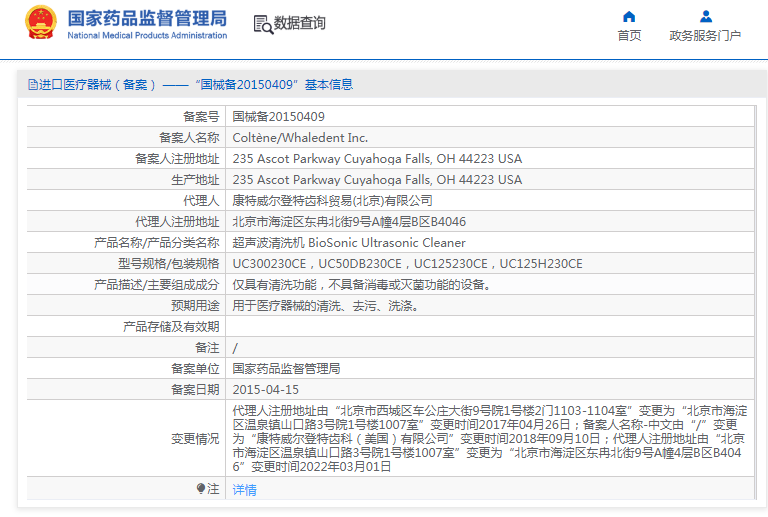Click the 生产地址 row label
This screenshot has height=517, width=768.
tap(195, 180)
